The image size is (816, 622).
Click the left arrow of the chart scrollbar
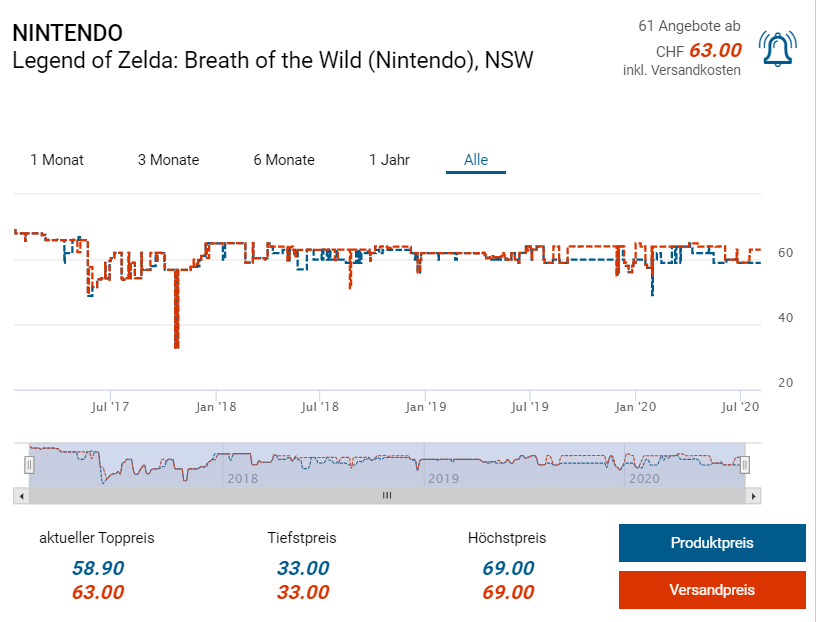(20, 495)
